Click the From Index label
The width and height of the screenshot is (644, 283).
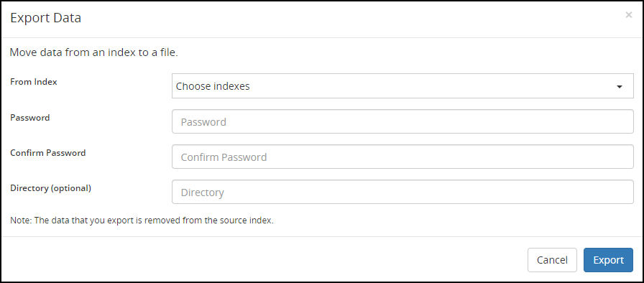(x=34, y=82)
